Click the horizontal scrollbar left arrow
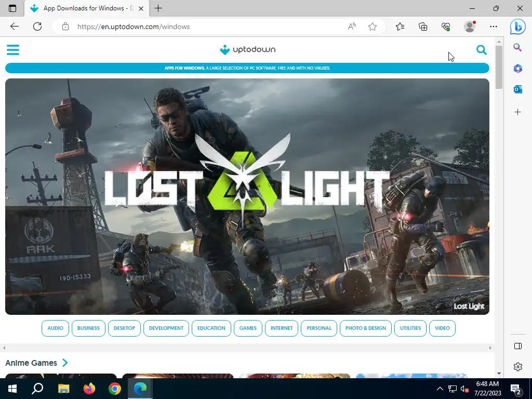Screen dimensions: 532x399 coord(4,348)
